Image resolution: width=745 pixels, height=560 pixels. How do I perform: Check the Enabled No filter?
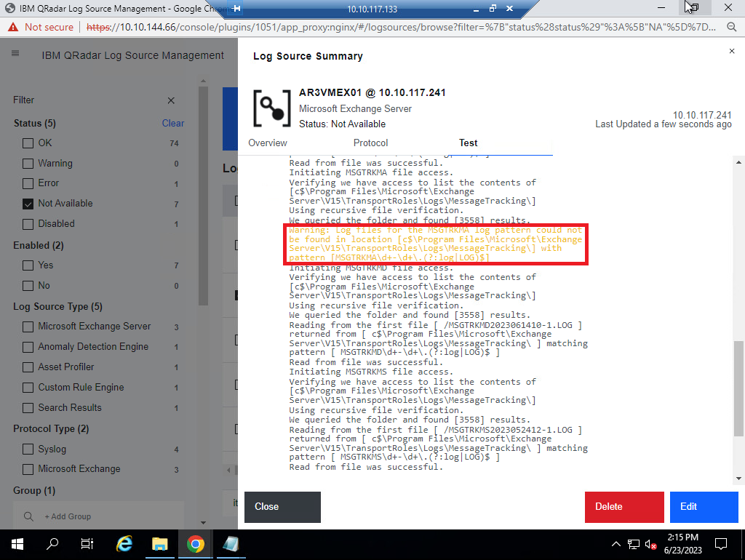click(28, 286)
